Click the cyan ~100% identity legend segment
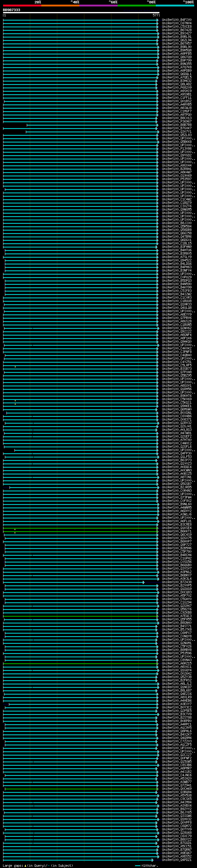Screen dimensions: 197x868 175,6
